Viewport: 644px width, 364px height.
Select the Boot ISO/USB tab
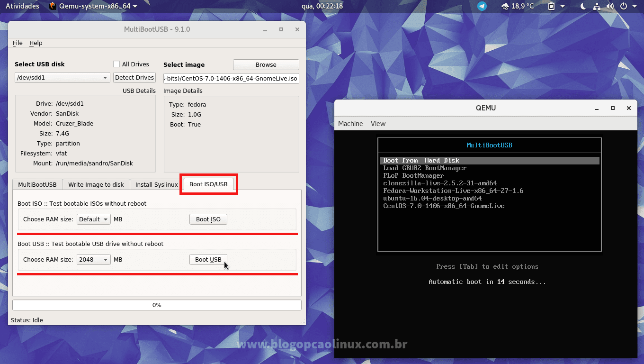208,184
